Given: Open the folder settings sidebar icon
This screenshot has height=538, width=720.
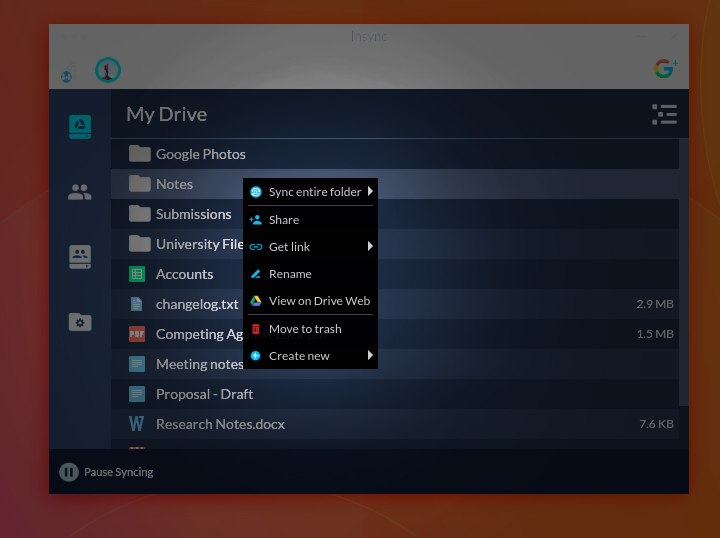Looking at the screenshot, I should coord(80,322).
